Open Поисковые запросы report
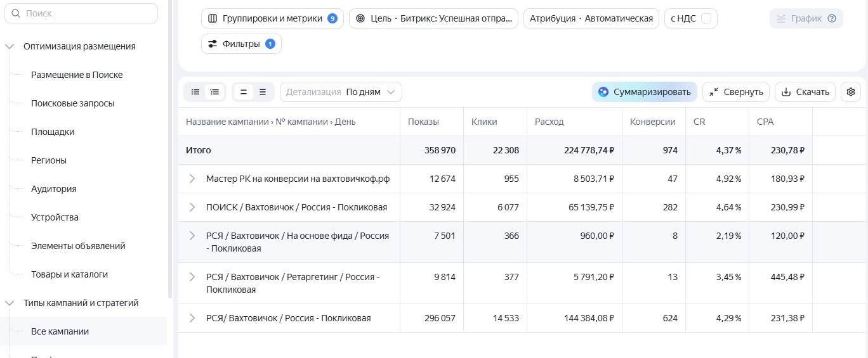The width and height of the screenshot is (868, 358). click(72, 103)
